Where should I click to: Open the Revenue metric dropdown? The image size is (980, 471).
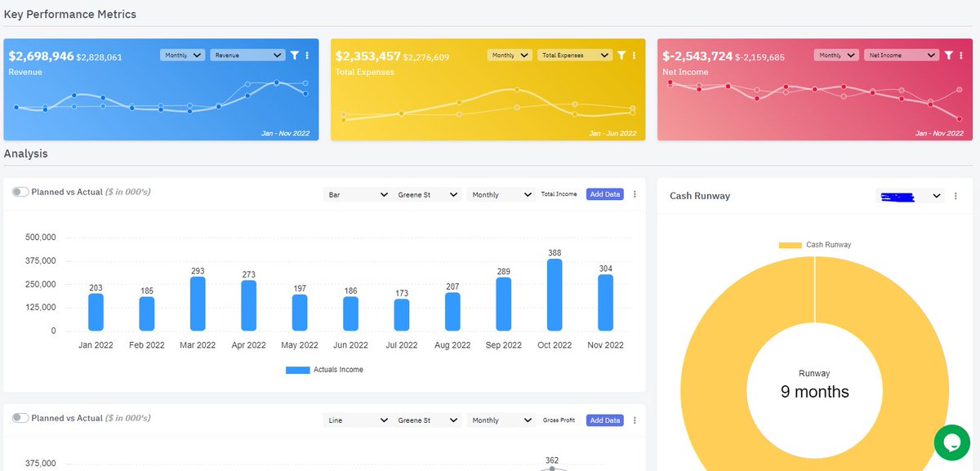(247, 56)
